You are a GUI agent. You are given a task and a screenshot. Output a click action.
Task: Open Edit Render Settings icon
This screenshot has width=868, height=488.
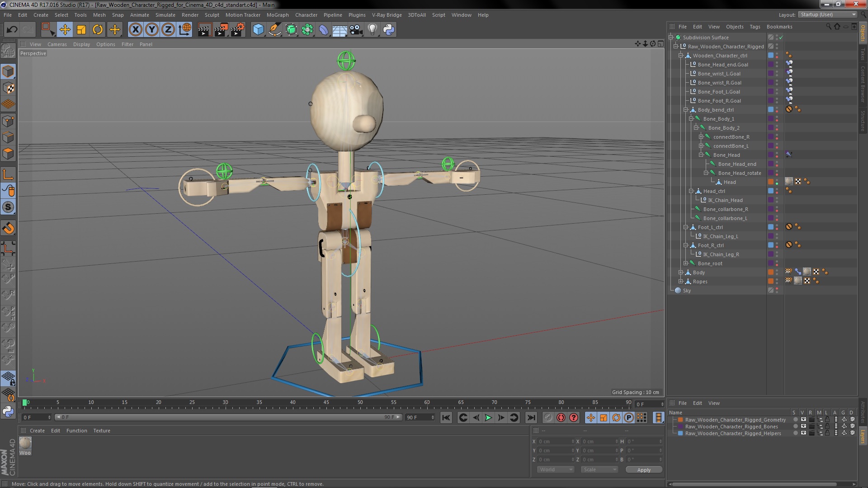tap(238, 30)
